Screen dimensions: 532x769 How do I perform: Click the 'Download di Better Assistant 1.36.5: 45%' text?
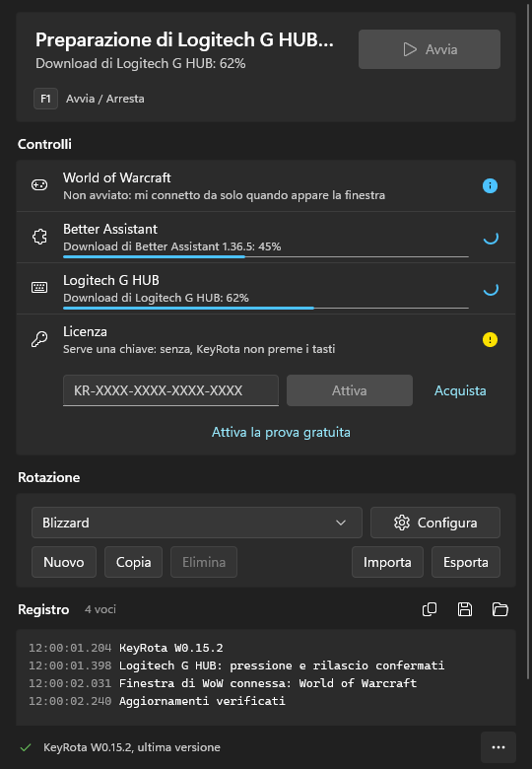click(x=172, y=246)
